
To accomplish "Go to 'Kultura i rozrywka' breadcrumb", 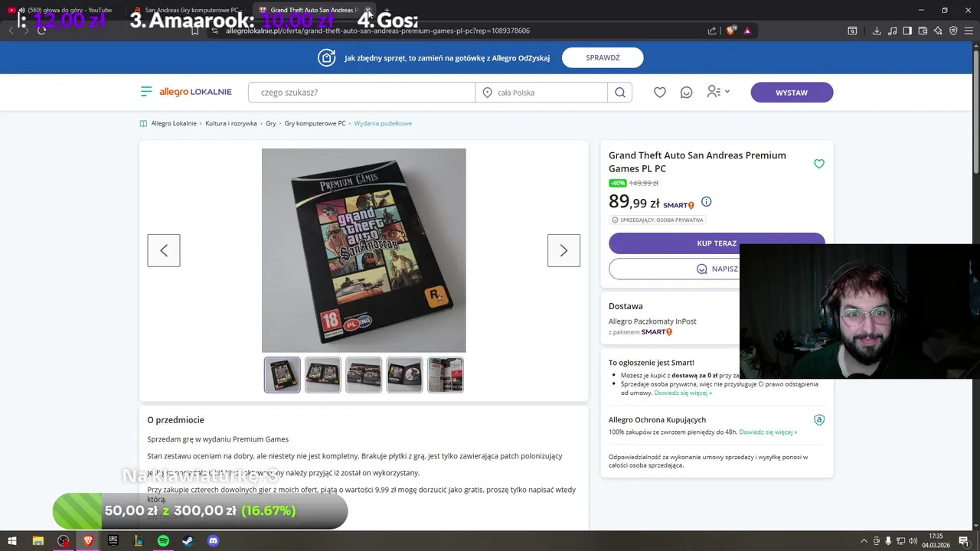I will click(231, 123).
